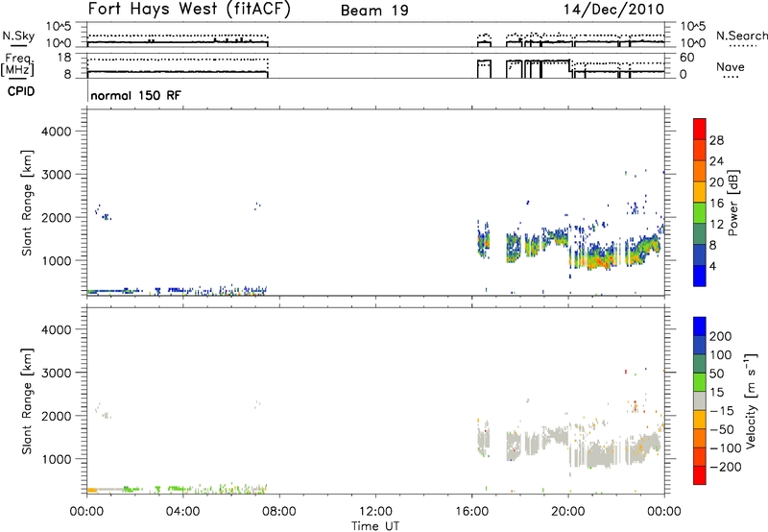768x532 pixels.
Task: Click the 'Velocity [m s-1]' color bar label
Action: [x=751, y=400]
